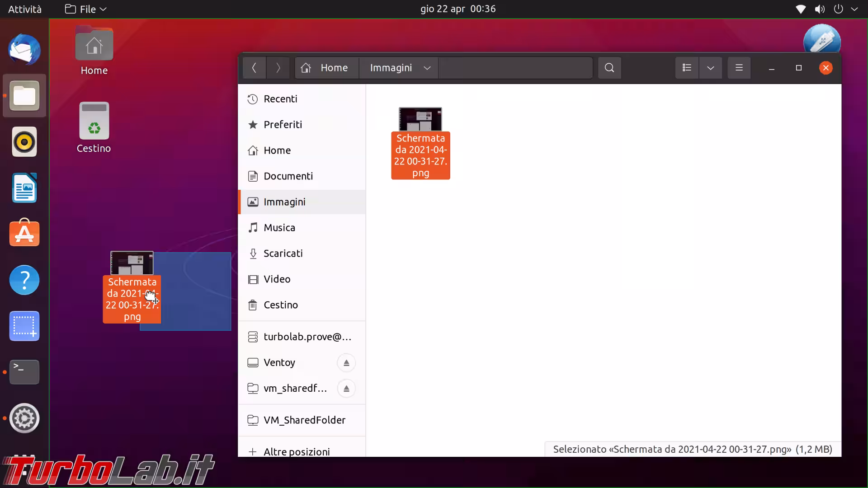Open Scaricati folder in sidebar
The width and height of the screenshot is (868, 488).
(x=283, y=253)
